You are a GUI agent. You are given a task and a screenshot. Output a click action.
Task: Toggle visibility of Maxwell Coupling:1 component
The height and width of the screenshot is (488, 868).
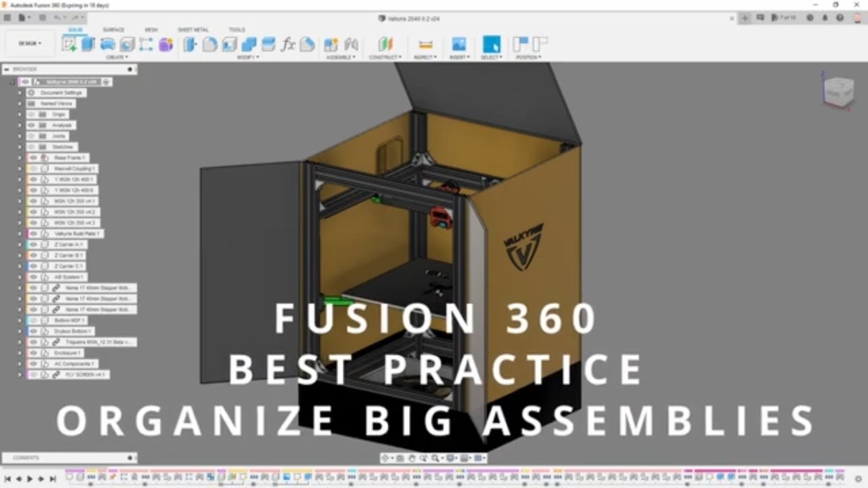pyautogui.click(x=33, y=169)
